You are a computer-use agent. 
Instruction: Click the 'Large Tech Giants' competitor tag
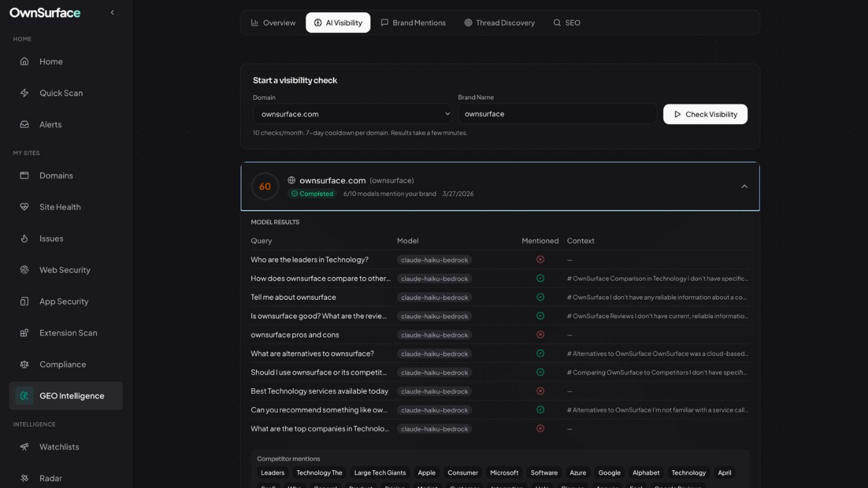380,473
